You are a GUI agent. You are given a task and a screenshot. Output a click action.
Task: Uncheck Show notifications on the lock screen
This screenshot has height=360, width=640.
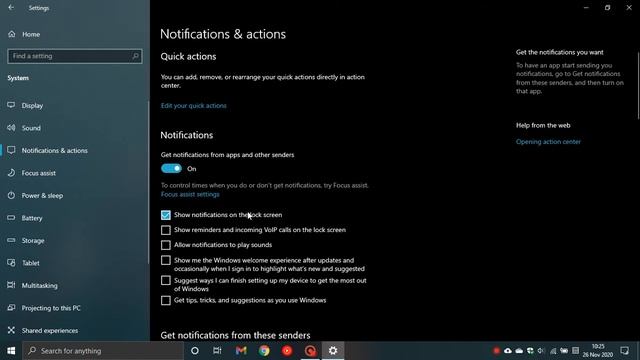(166, 215)
